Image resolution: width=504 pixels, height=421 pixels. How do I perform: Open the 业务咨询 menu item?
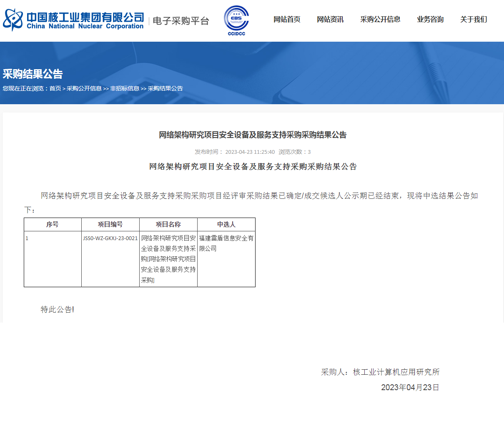430,20
